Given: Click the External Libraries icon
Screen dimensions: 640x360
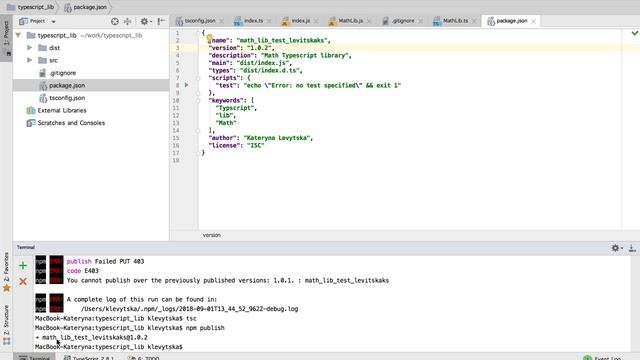Looking at the screenshot, I should [x=31, y=111].
